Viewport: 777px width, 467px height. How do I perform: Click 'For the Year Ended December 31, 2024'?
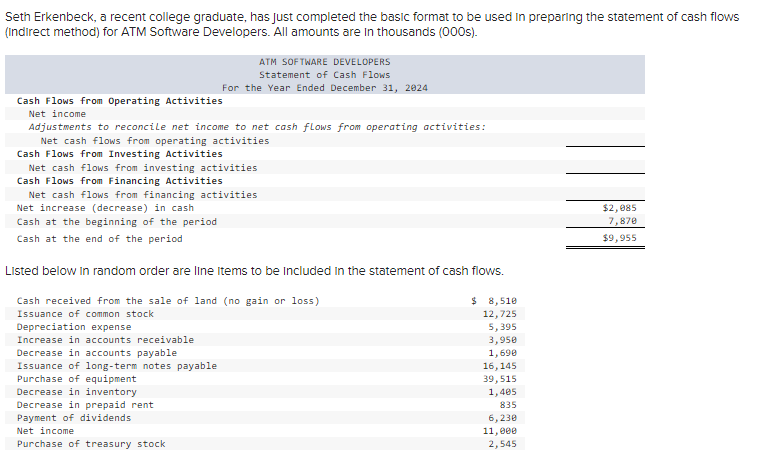coord(325,88)
